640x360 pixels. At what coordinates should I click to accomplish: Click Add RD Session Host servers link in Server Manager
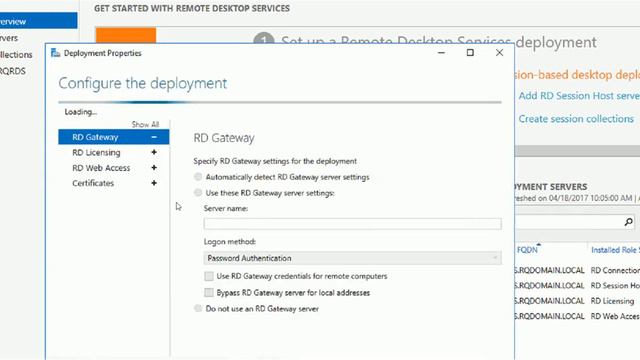click(579, 96)
